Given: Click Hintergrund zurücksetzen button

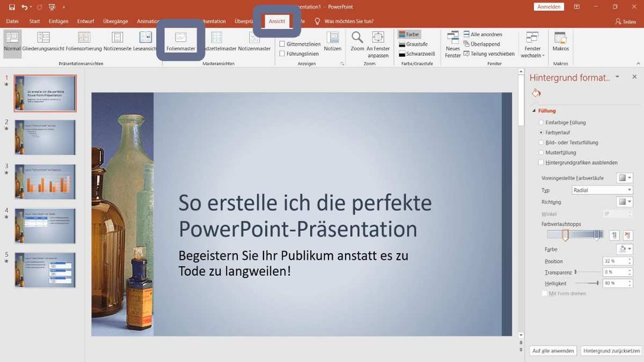Looking at the screenshot, I should (611, 351).
